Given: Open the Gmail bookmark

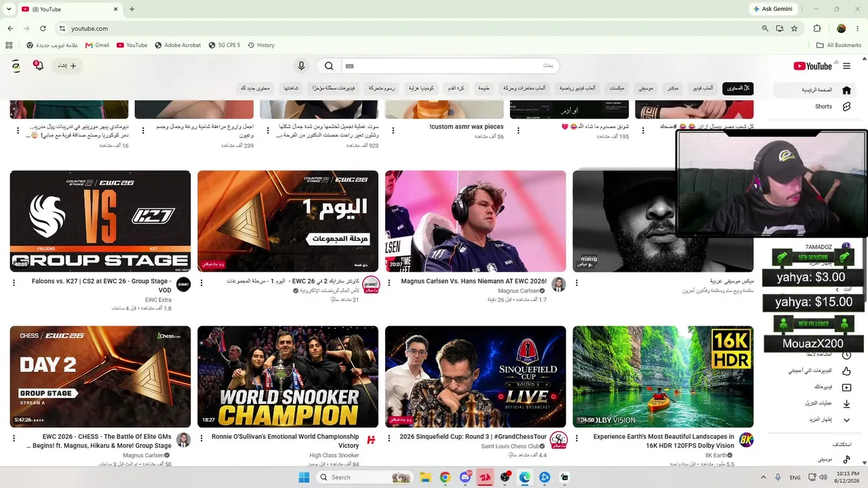Looking at the screenshot, I should pyautogui.click(x=97, y=45).
